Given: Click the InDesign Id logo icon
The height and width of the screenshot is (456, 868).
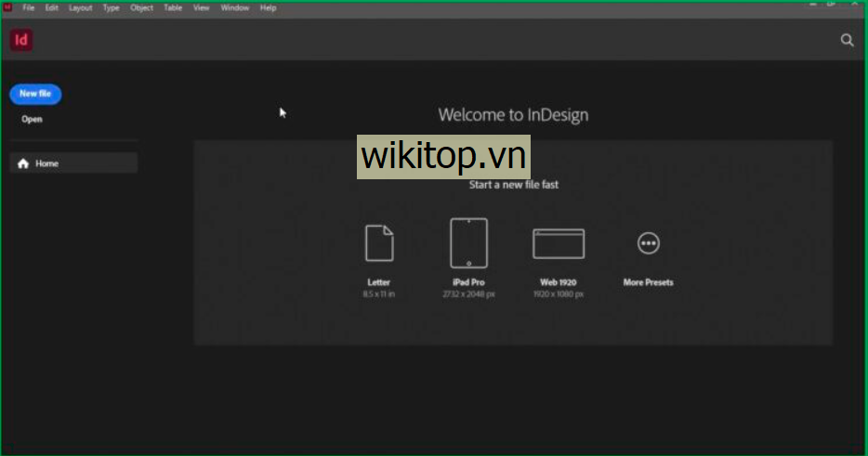Looking at the screenshot, I should [21, 40].
